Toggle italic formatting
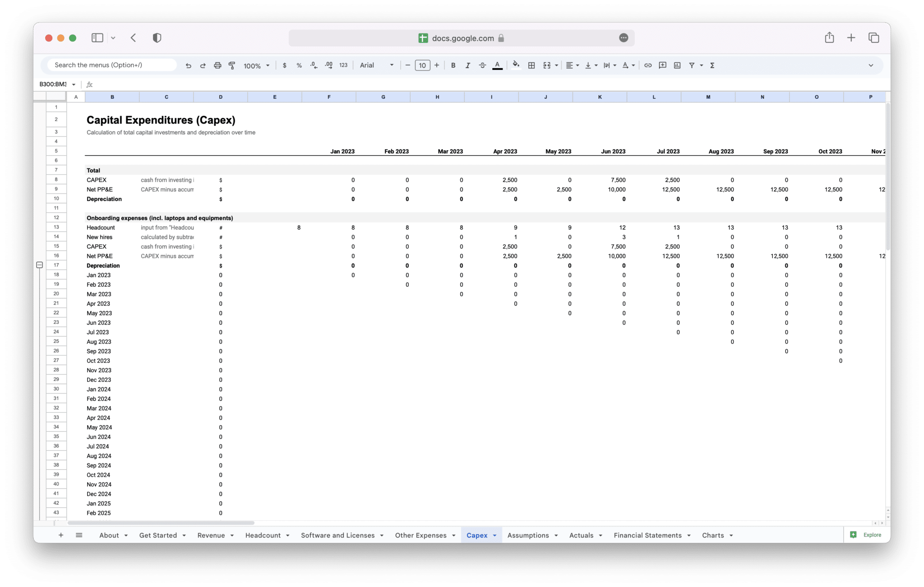The width and height of the screenshot is (924, 587). (x=467, y=65)
